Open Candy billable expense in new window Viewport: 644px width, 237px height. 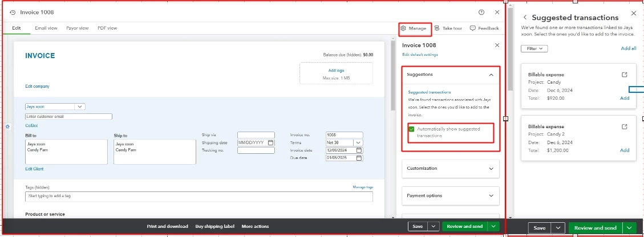(x=624, y=75)
